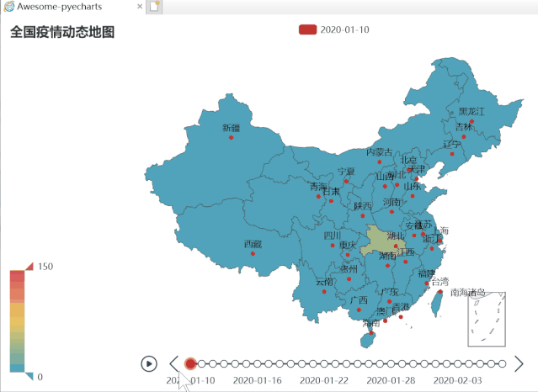538x392 pixels.
Task: Click the Ningxia (宁夏) marker dot
Action: (x=346, y=182)
